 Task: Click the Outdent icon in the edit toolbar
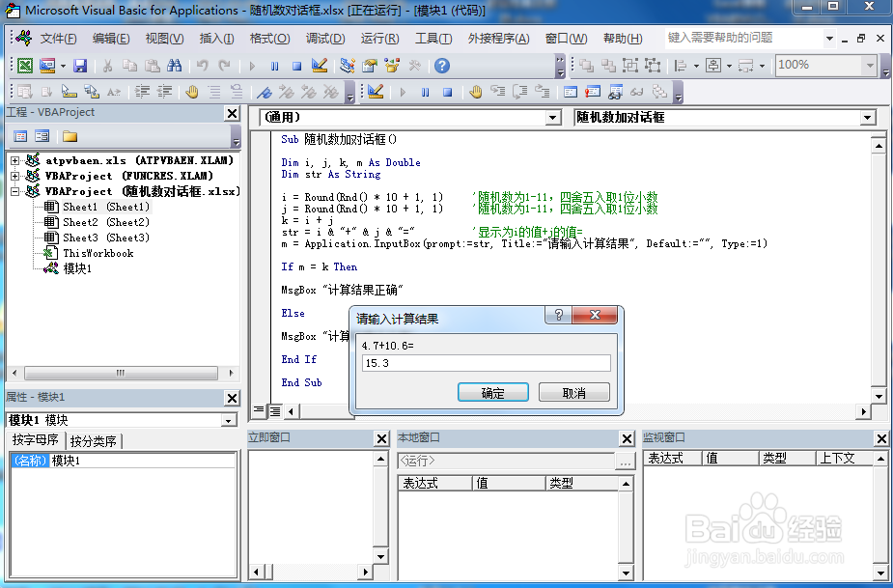164,91
